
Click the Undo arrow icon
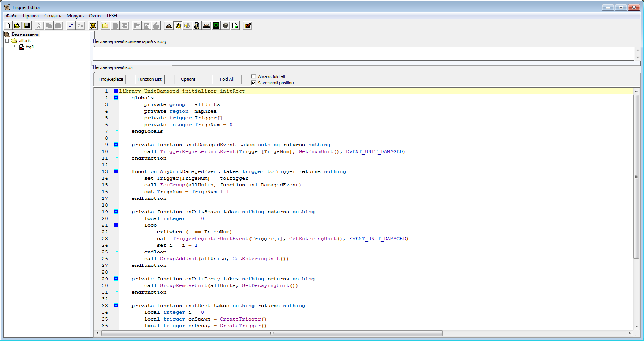[71, 26]
